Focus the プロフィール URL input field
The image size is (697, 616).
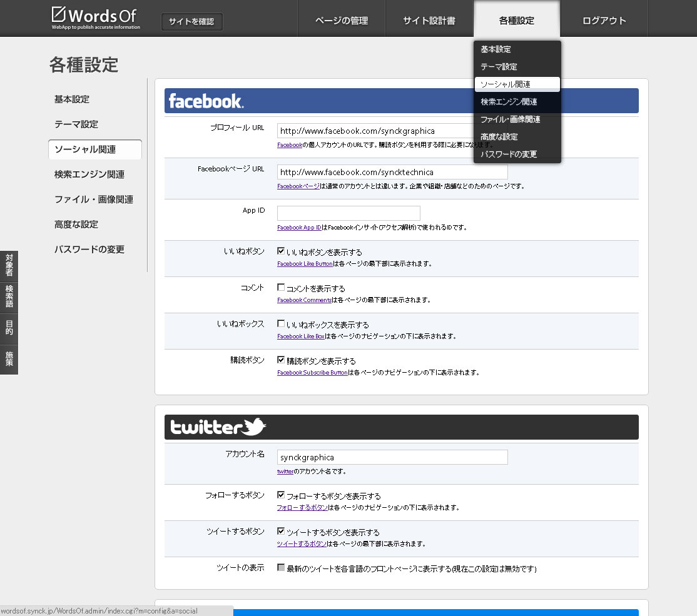392,131
